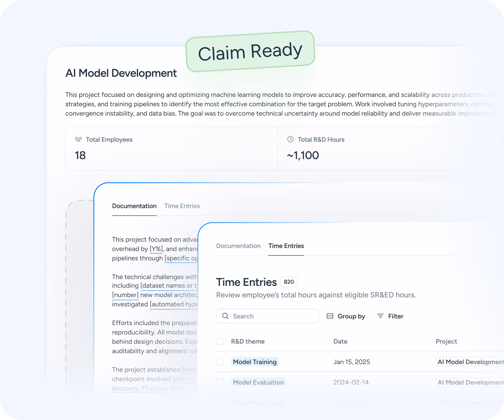The image size is (504, 420).
Task: Open front panel Documentation tab
Action: (238, 246)
